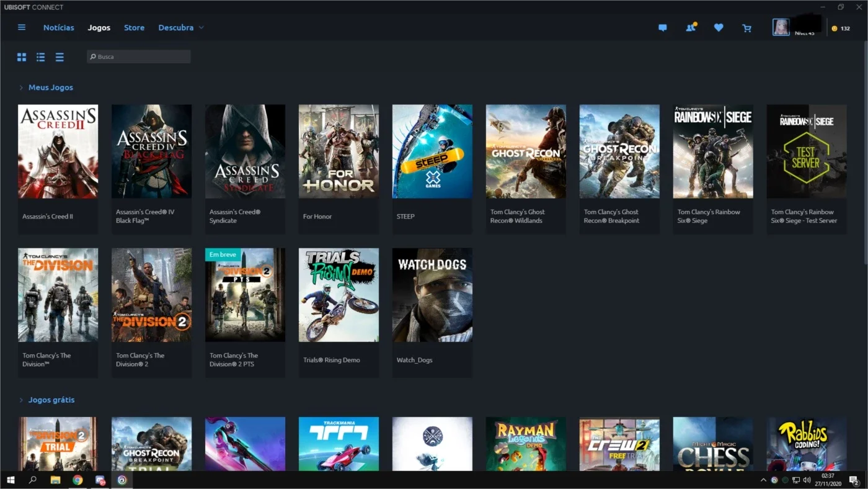Open Watch Dogs game cover
Image resolution: width=868 pixels, height=489 pixels.
(x=433, y=295)
